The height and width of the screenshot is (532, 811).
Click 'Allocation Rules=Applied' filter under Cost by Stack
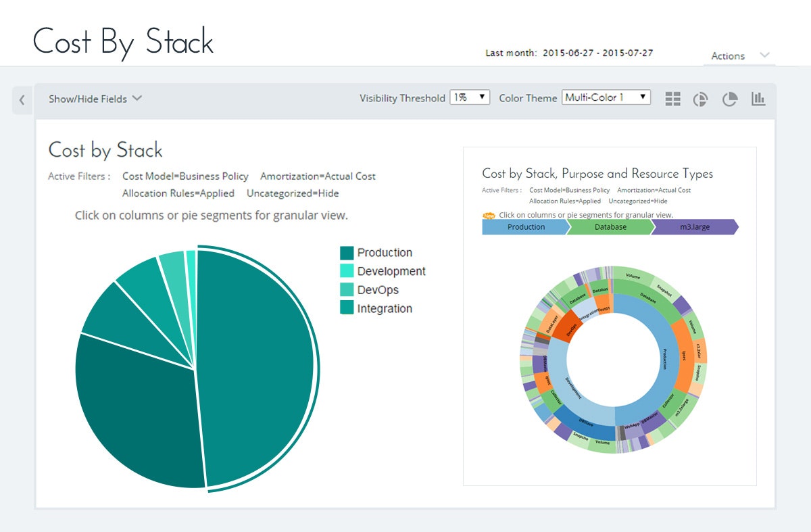(178, 193)
